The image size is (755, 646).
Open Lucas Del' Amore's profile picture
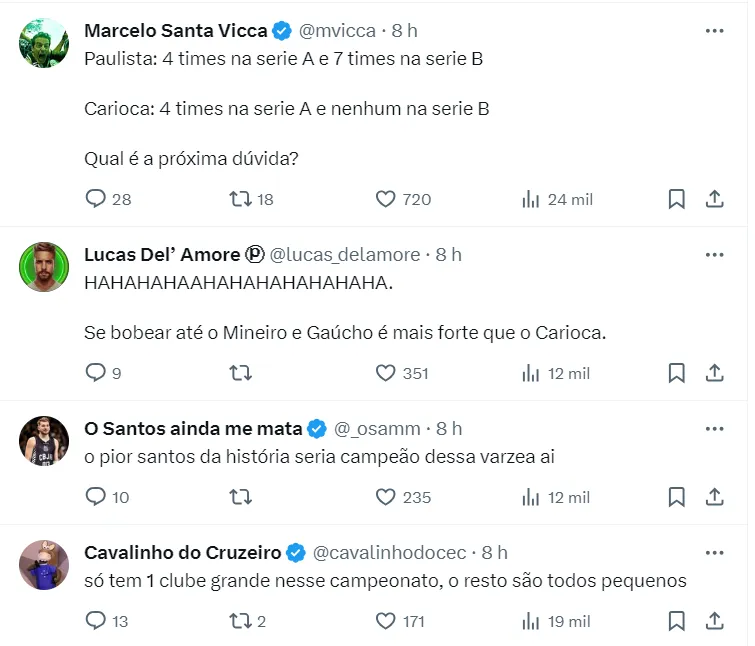44,266
